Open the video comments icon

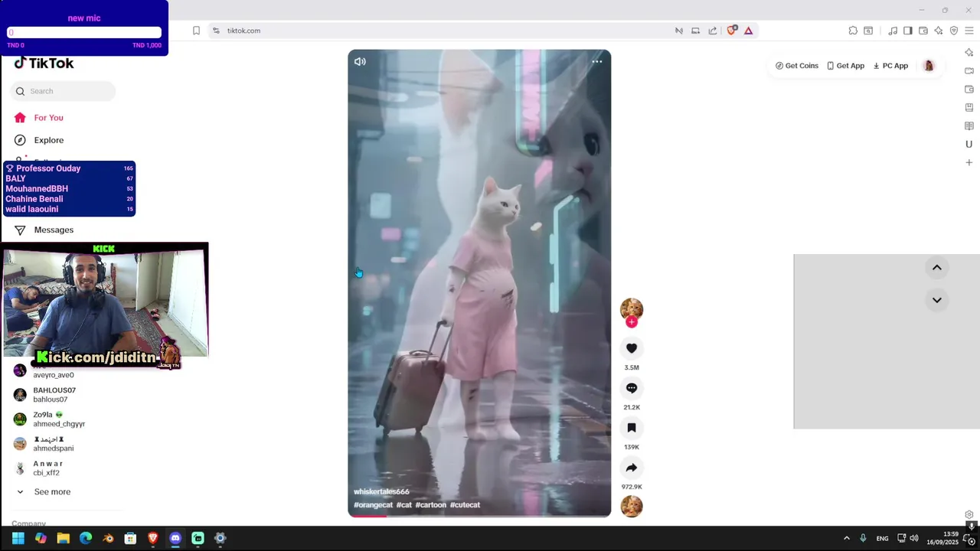pos(632,388)
